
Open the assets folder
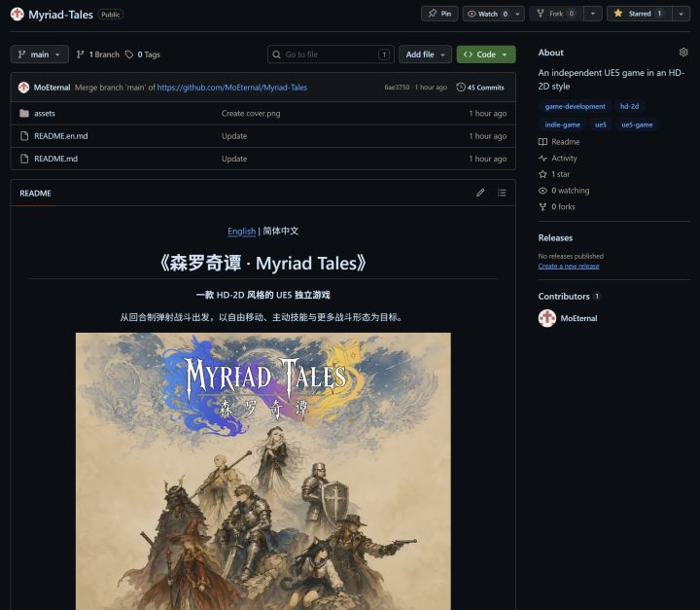tap(45, 114)
